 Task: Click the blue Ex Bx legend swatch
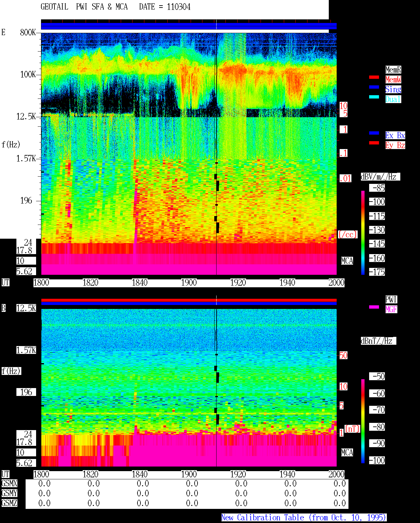[374, 133]
